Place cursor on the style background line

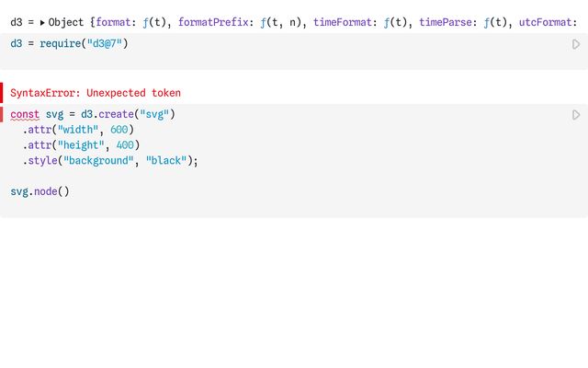point(110,161)
